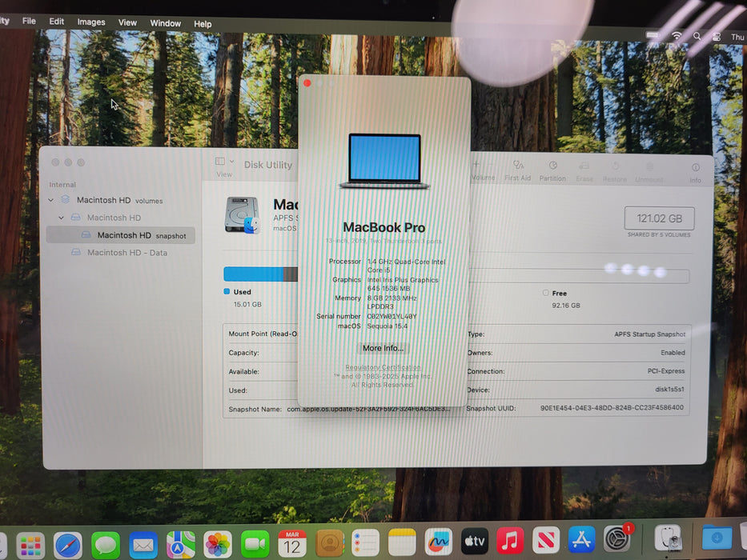This screenshot has width=747, height=560.
Task: Open FaceTime from the Dock
Action: tap(255, 544)
